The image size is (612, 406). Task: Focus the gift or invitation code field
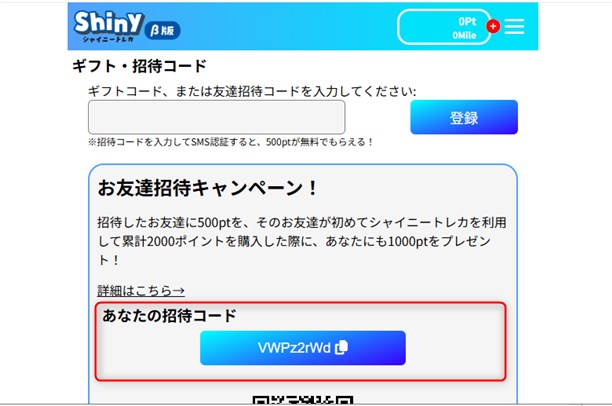pyautogui.click(x=217, y=117)
